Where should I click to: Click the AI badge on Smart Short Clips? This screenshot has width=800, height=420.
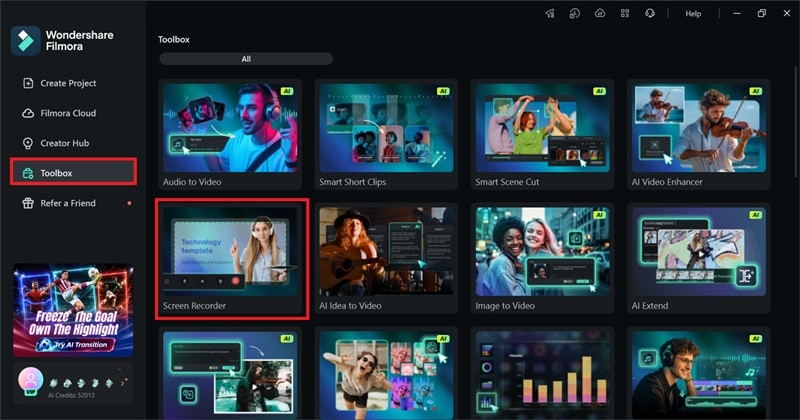(x=443, y=91)
